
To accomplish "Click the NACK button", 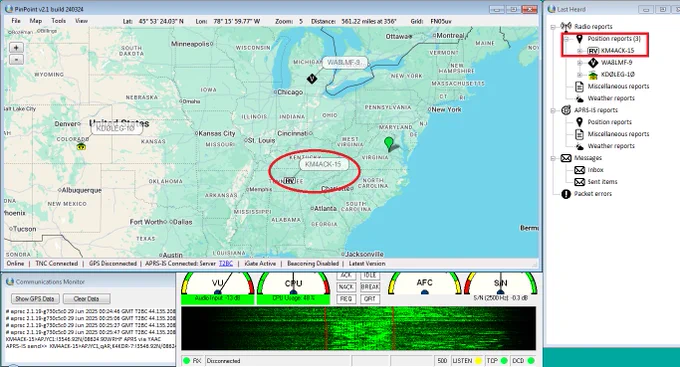I will [346, 287].
